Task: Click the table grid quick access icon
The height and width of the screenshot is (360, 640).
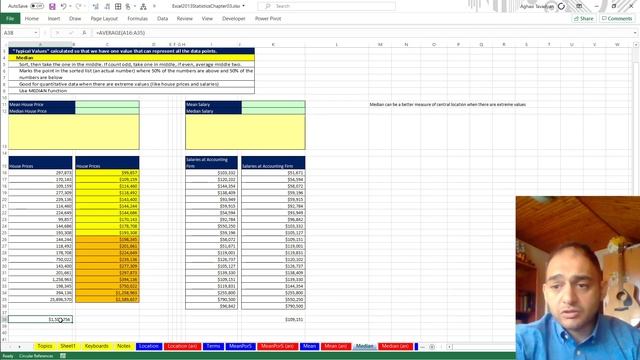Action: coord(118,7)
